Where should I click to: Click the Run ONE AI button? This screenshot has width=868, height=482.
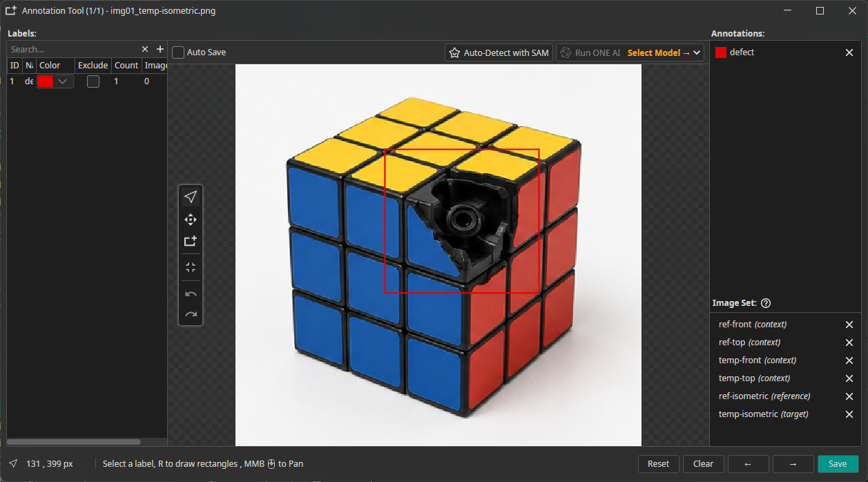590,52
